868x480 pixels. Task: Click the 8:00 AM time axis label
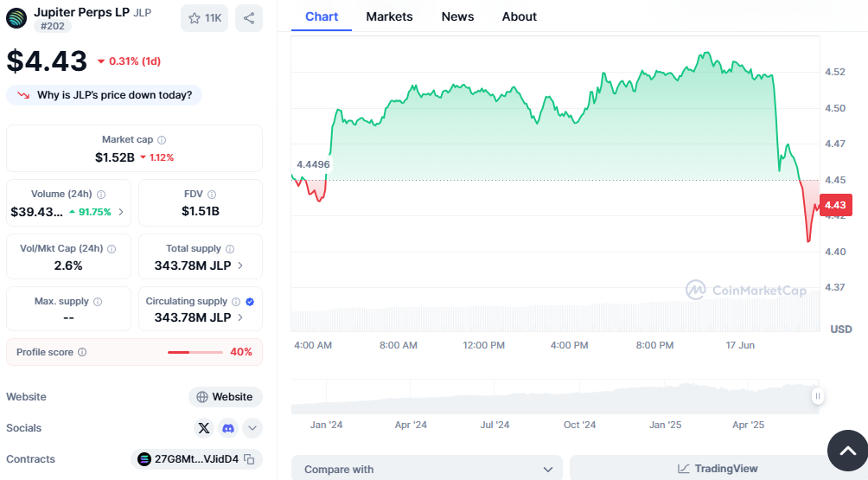tap(398, 345)
